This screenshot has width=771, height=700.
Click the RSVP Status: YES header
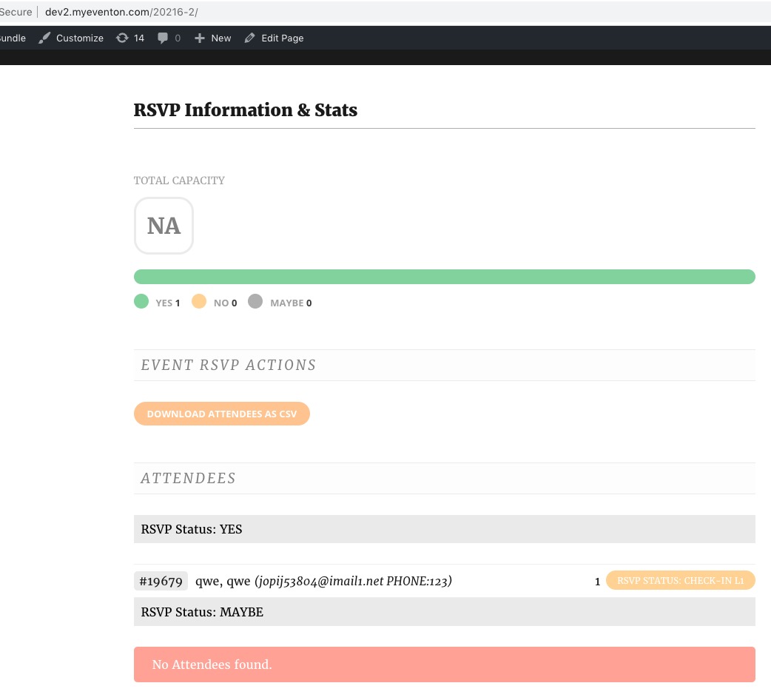444,529
